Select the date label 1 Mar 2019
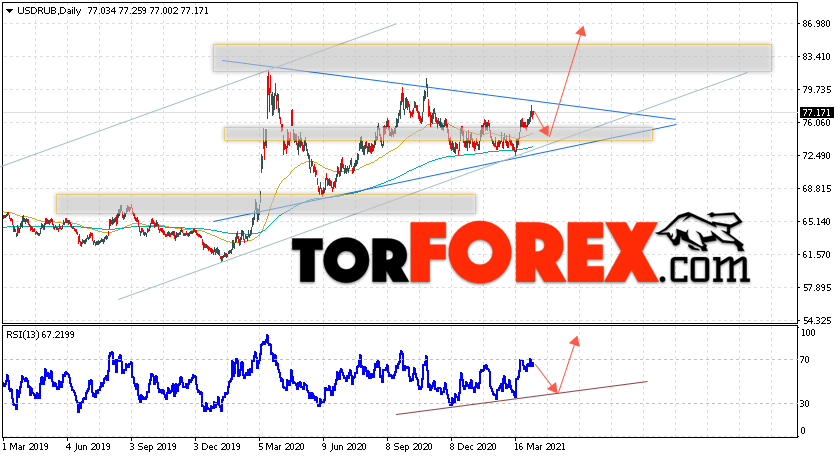The height and width of the screenshot is (458, 838). (26, 447)
